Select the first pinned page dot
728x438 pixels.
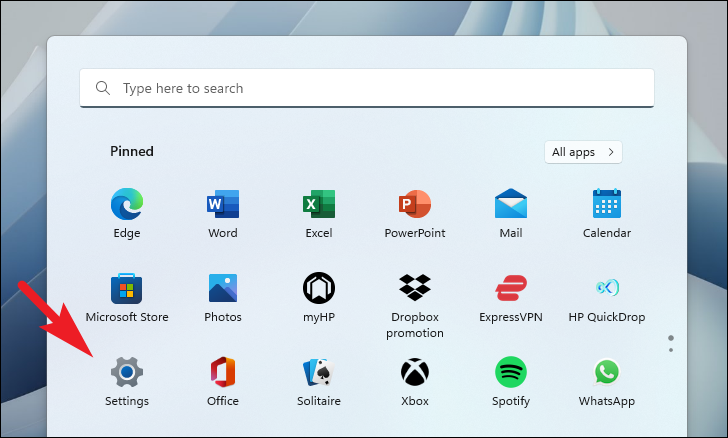(671, 338)
